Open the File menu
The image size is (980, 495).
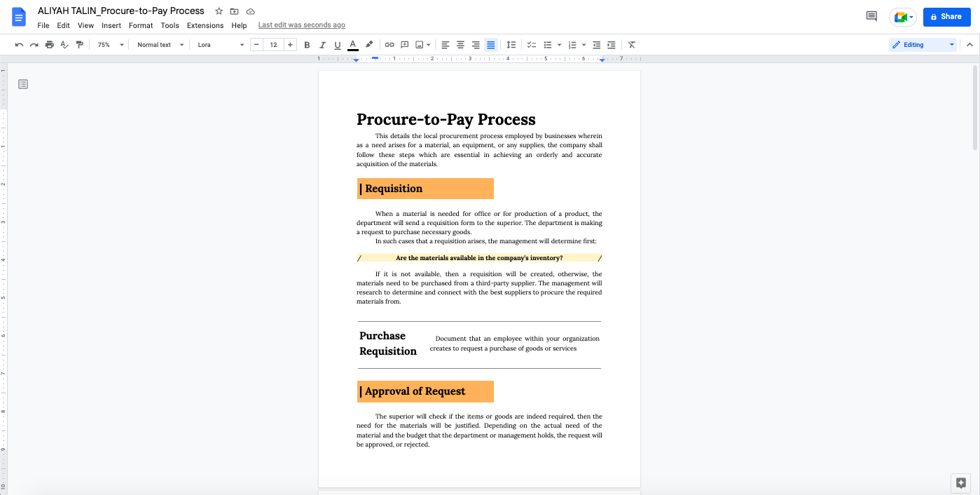click(43, 25)
